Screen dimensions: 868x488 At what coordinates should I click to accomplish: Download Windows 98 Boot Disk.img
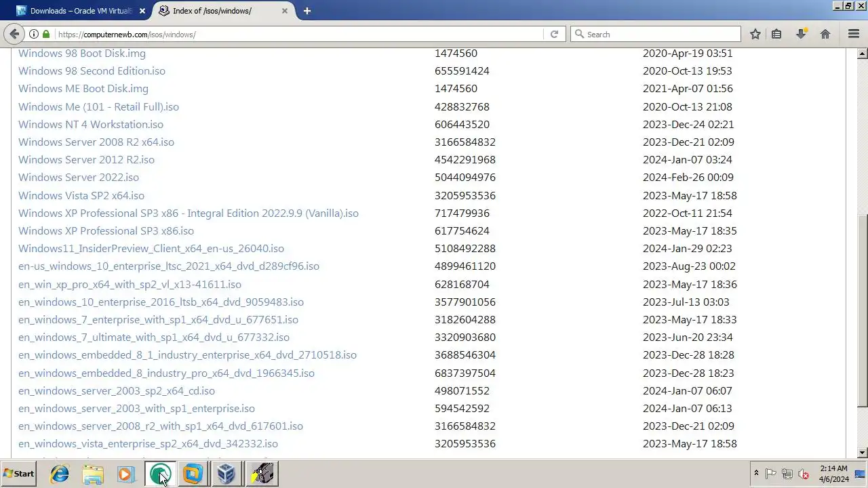pos(82,53)
